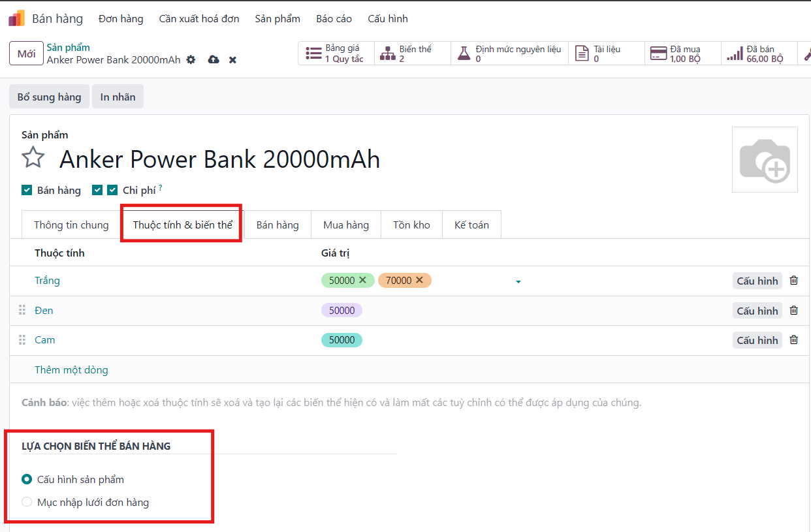The width and height of the screenshot is (811, 532).
Task: Click the Bổ sung hàng button
Action: (49, 97)
